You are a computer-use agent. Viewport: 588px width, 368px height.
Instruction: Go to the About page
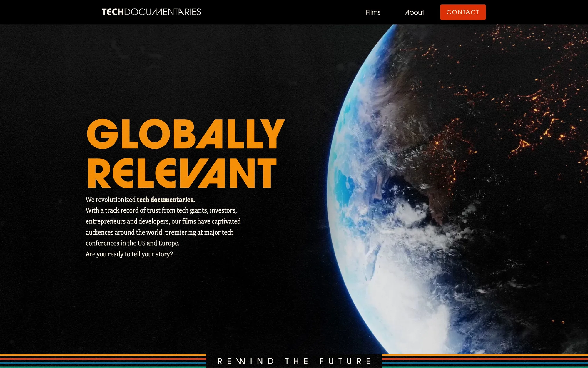tap(414, 12)
